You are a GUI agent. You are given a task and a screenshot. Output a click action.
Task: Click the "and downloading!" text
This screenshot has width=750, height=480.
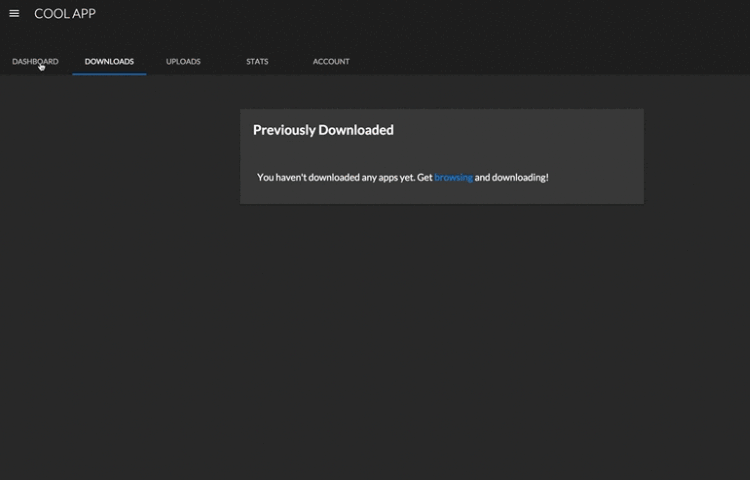click(x=511, y=177)
